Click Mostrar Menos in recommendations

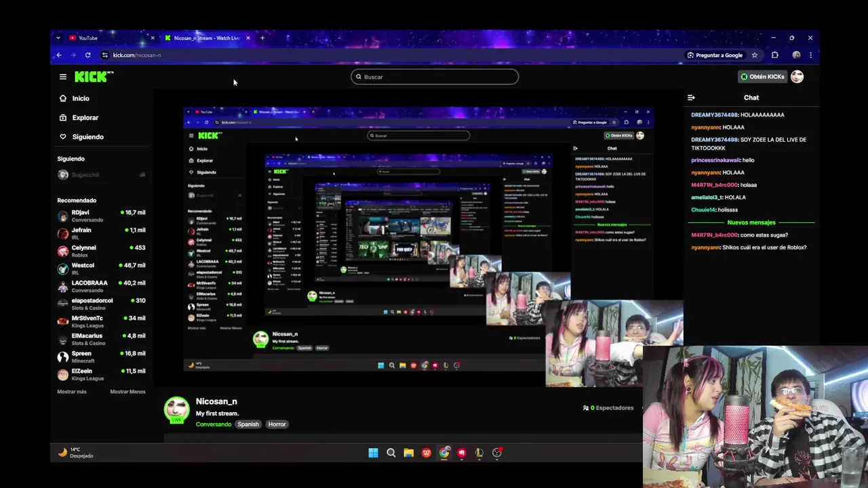127,392
